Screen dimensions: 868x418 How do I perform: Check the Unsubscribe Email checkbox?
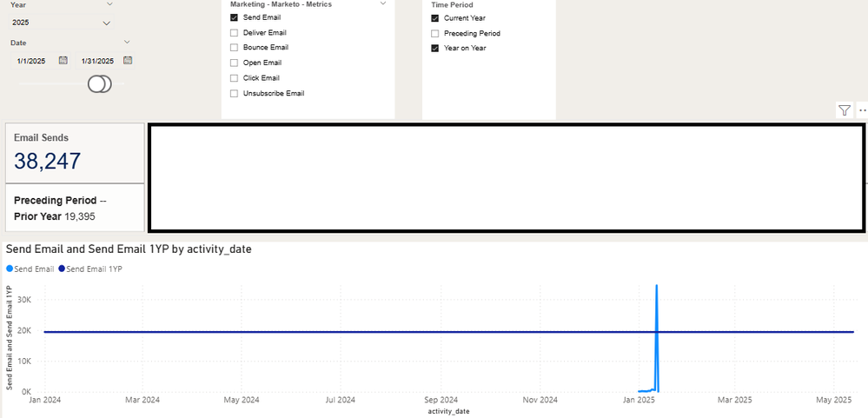point(234,94)
